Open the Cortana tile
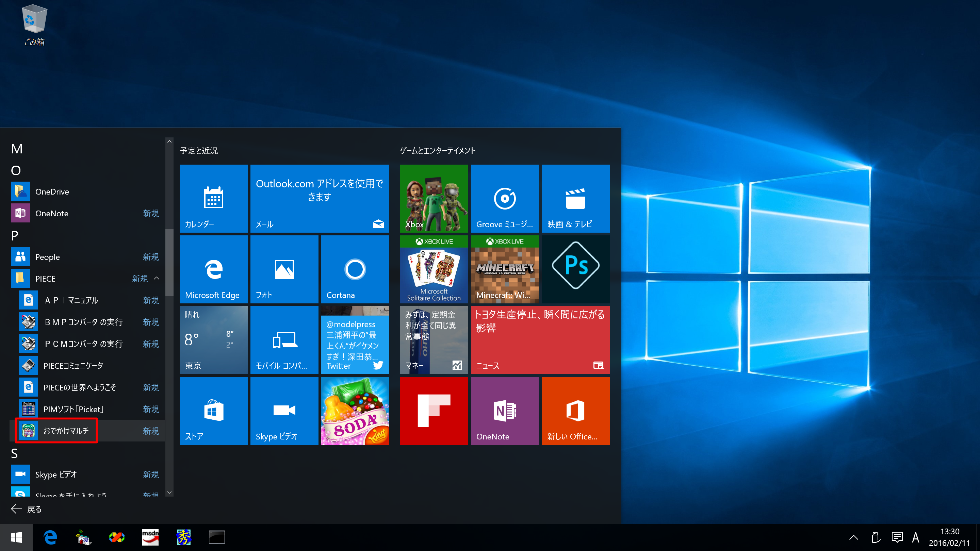This screenshot has height=551, width=980. click(355, 269)
